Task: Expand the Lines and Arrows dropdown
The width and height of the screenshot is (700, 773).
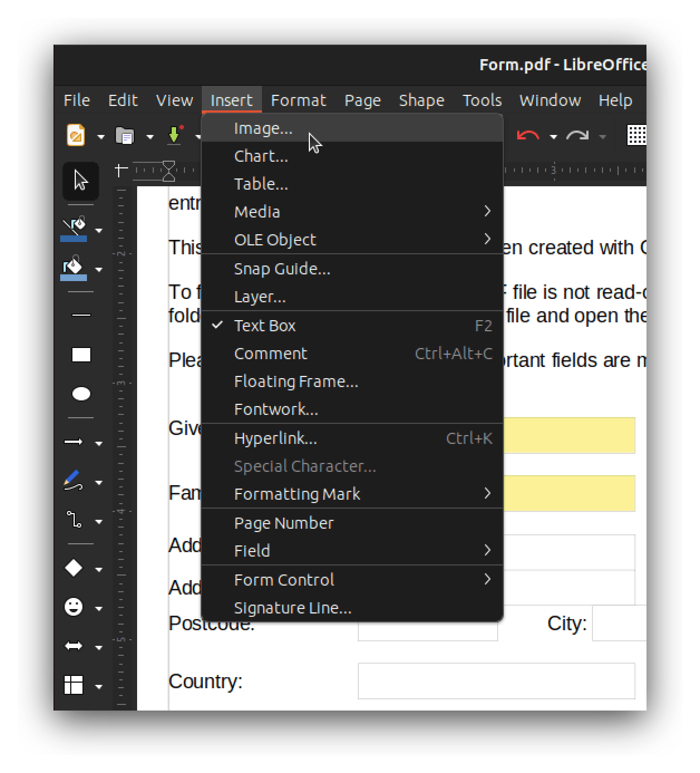Action: pyautogui.click(x=99, y=443)
